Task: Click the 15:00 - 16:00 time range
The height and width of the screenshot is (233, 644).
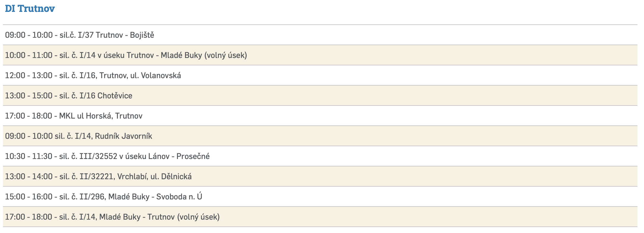Action: [x=29, y=197]
